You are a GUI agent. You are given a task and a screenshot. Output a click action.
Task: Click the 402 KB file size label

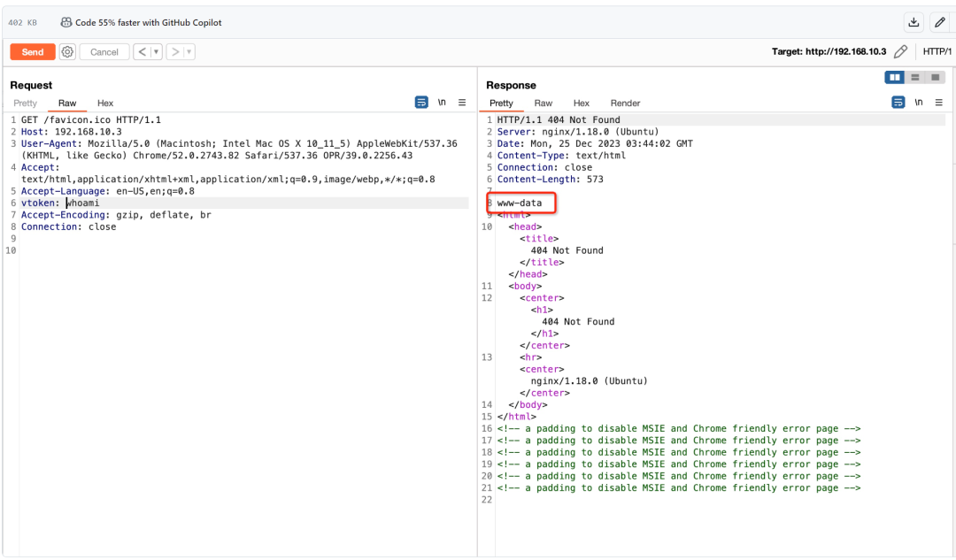tap(22, 22)
